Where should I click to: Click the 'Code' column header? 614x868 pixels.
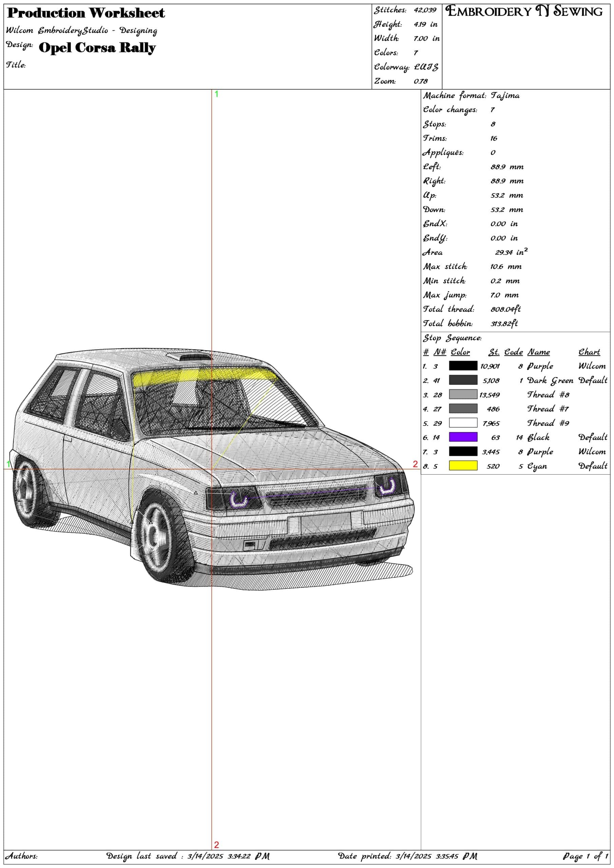(x=513, y=352)
